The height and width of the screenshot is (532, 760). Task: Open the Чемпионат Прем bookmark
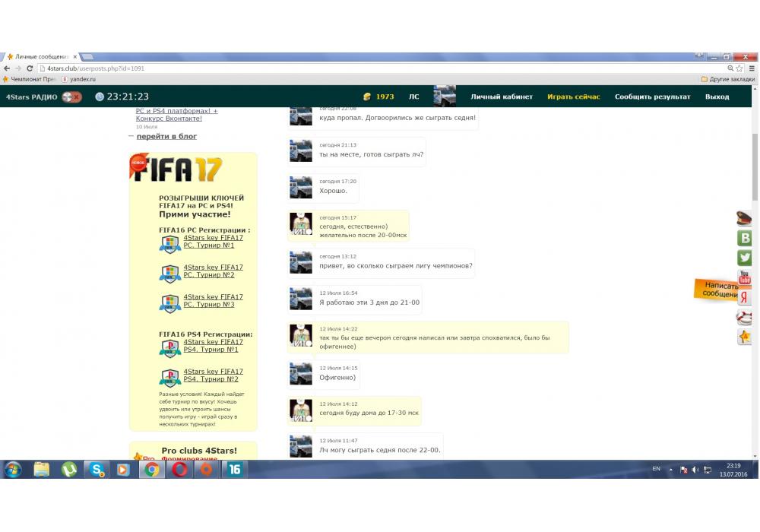click(x=29, y=79)
